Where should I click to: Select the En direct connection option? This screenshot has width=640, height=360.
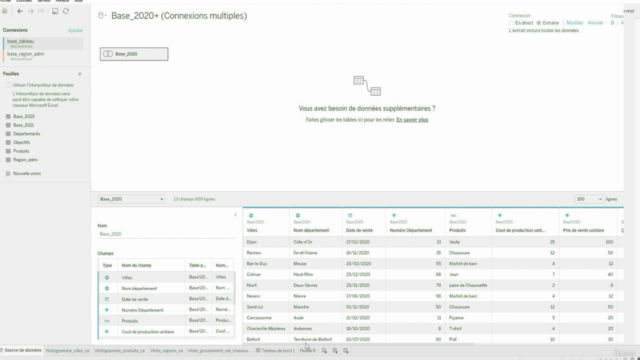point(511,23)
